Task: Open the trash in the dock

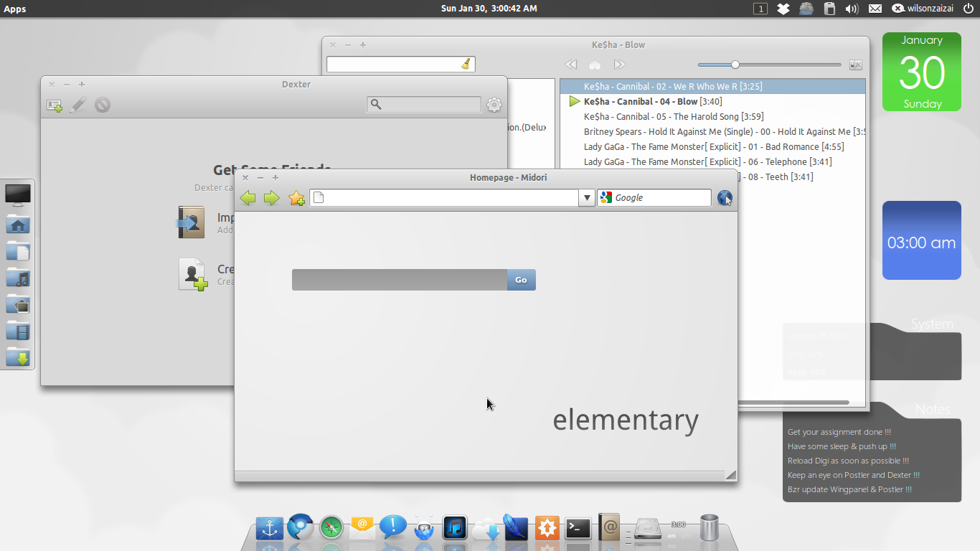Action: click(x=709, y=527)
